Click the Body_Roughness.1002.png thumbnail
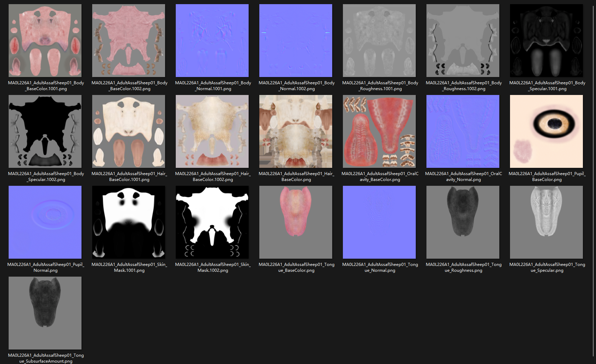 click(463, 40)
